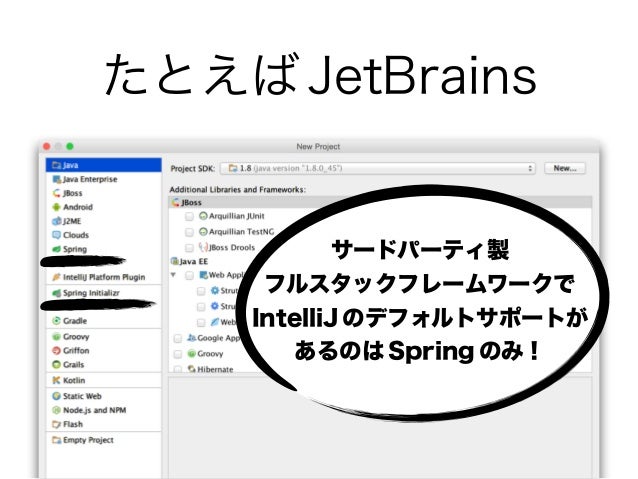Tick the WebServices checkbox below the Struts rows
The width and height of the screenshot is (638, 479).
201,322
